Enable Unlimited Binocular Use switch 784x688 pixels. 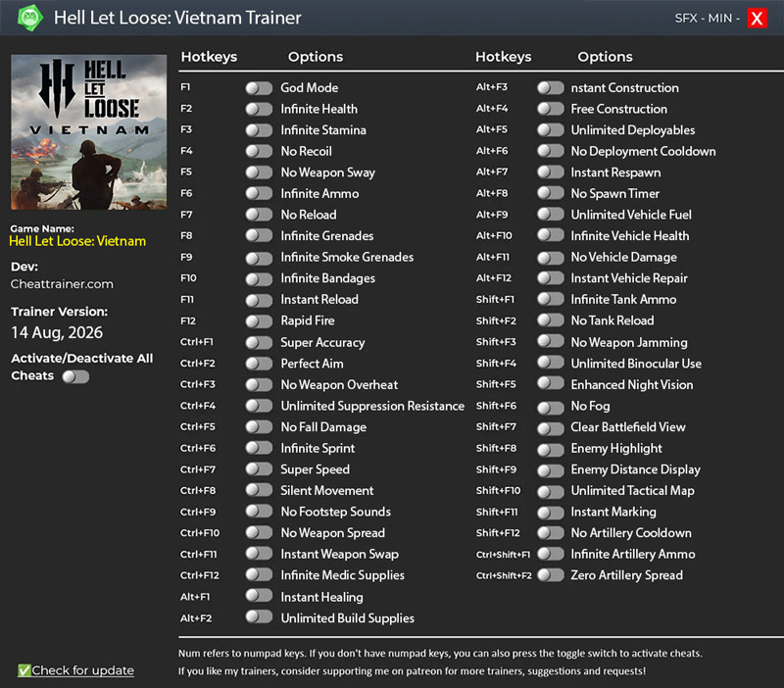coord(551,364)
